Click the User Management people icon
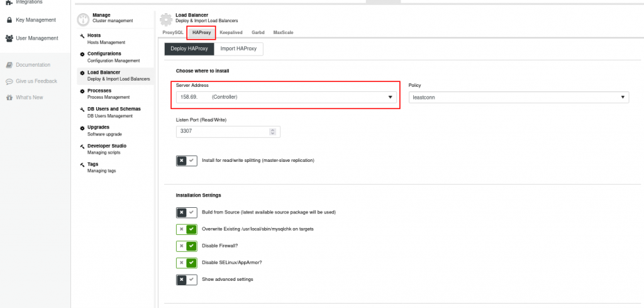Screen dimensions: 644x308 tap(9, 38)
